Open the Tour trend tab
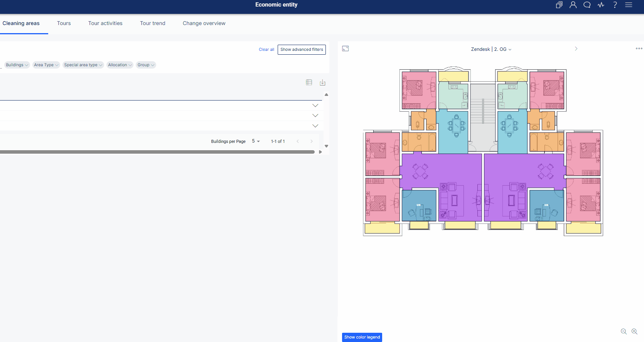The width and height of the screenshot is (644, 342). pos(153,23)
